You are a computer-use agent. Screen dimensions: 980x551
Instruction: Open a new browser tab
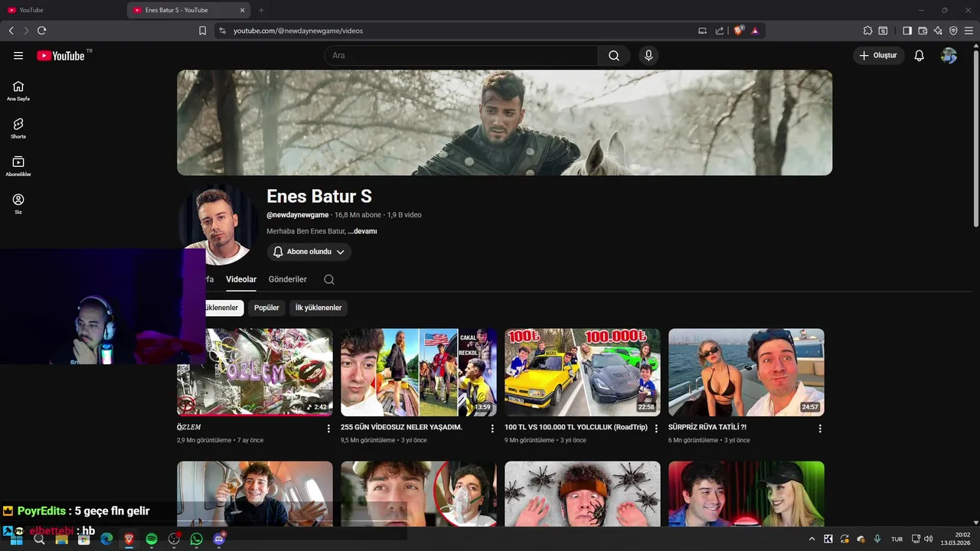261,10
